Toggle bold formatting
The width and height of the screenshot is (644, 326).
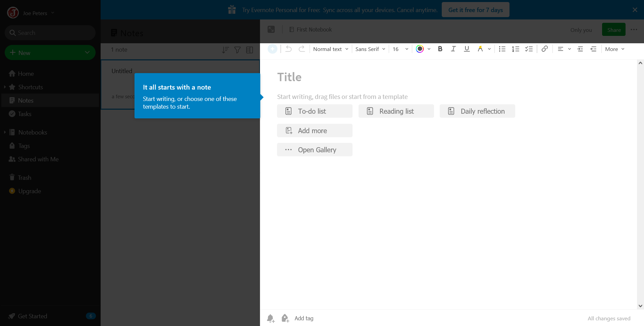point(440,49)
